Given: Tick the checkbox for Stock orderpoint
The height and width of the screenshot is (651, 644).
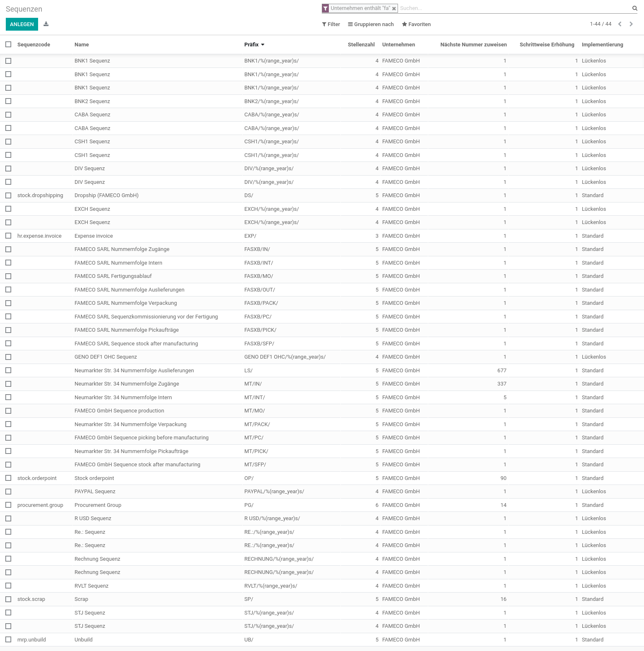Looking at the screenshot, I should (x=8, y=478).
